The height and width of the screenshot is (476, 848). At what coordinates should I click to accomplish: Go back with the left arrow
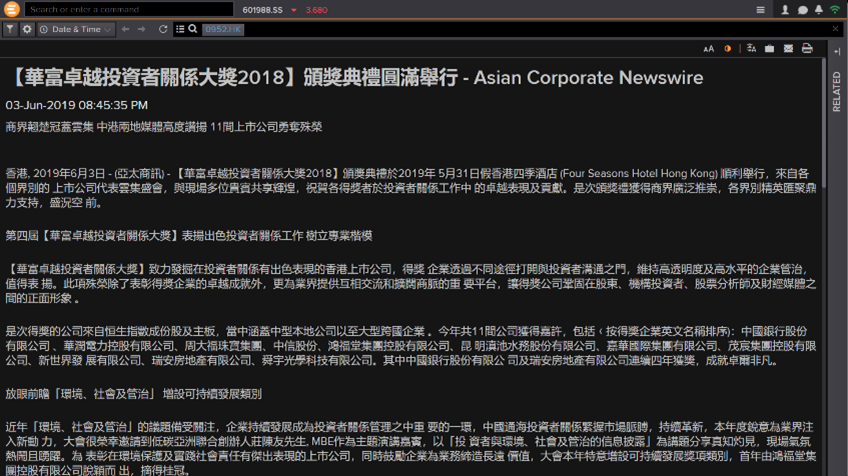point(125,29)
